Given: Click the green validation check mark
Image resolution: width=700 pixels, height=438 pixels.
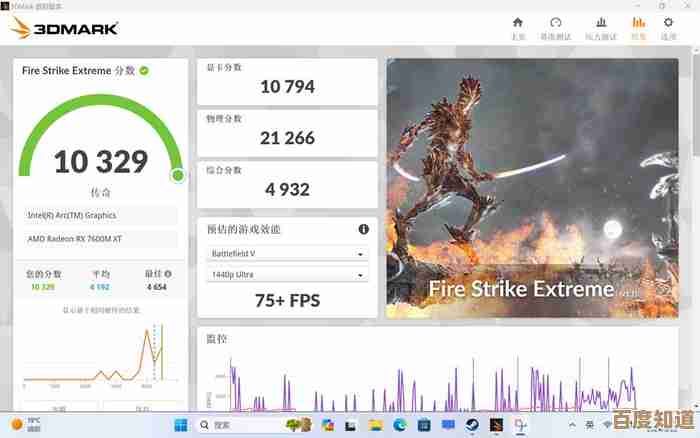Looking at the screenshot, I should tap(144, 71).
